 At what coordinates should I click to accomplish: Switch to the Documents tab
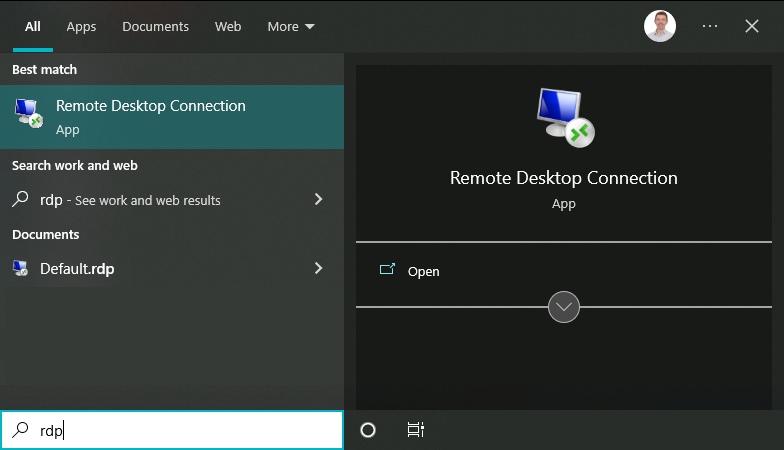click(x=156, y=27)
